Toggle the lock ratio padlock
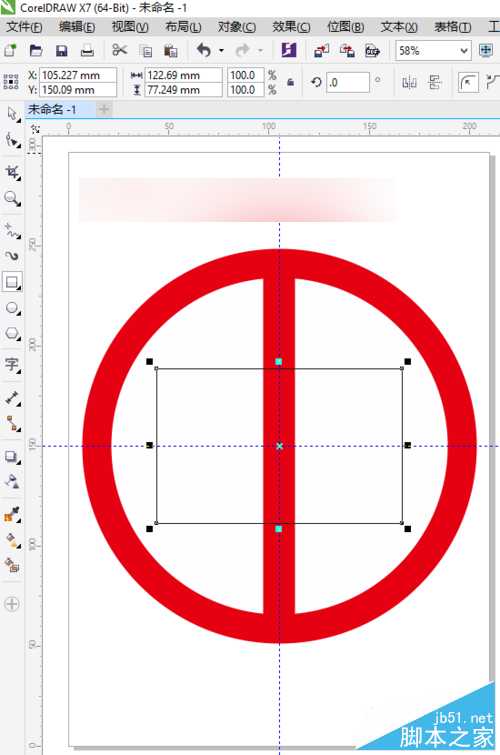This screenshot has height=755, width=500. tap(290, 82)
